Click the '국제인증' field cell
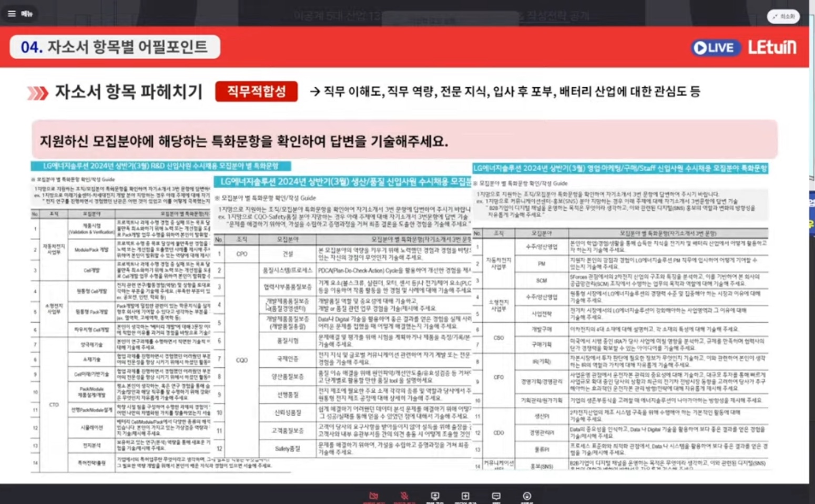This screenshot has width=815, height=504. pos(288,359)
